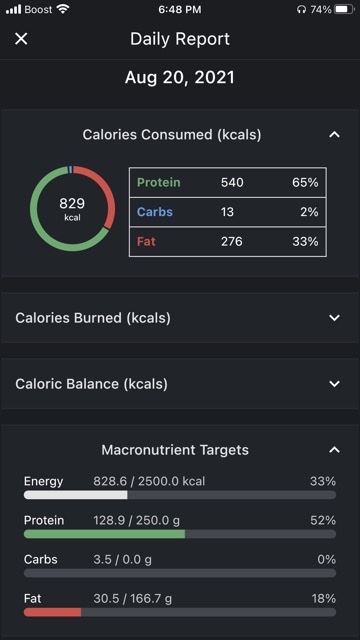
Task: Tap the Wi-Fi icon in status bar
Action: pos(62,9)
